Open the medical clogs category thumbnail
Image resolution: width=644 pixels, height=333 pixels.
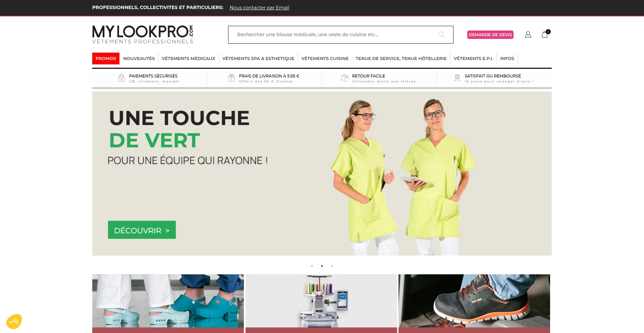coord(168,303)
